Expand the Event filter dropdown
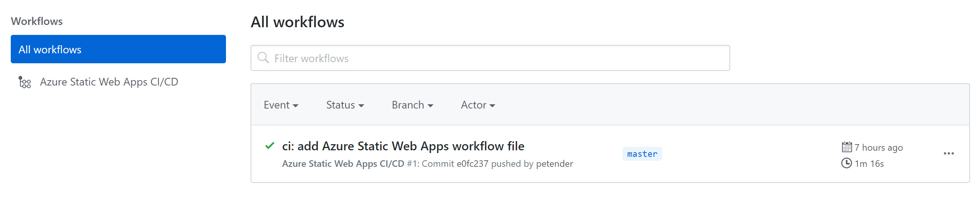Screen dimensions: 980x199 [281, 105]
